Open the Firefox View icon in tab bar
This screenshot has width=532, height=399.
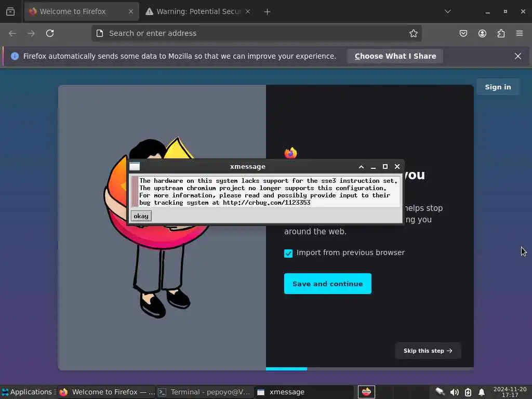(10, 11)
